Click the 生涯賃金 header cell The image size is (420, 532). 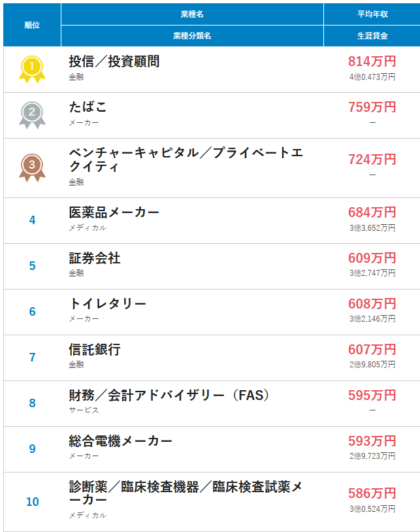[372, 36]
